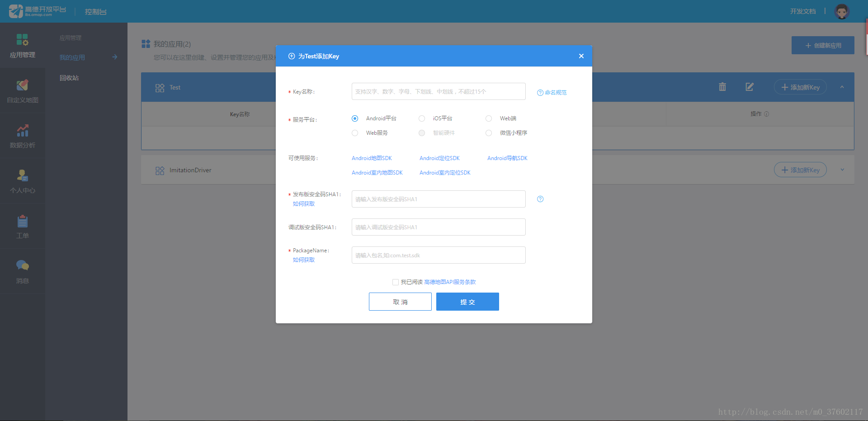Open the 个人中心 sidebar icon
The image size is (868, 421).
(x=22, y=175)
